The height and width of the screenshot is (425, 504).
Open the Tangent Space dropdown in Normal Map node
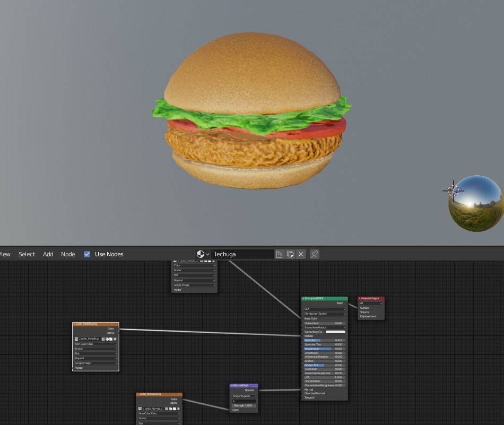click(244, 396)
